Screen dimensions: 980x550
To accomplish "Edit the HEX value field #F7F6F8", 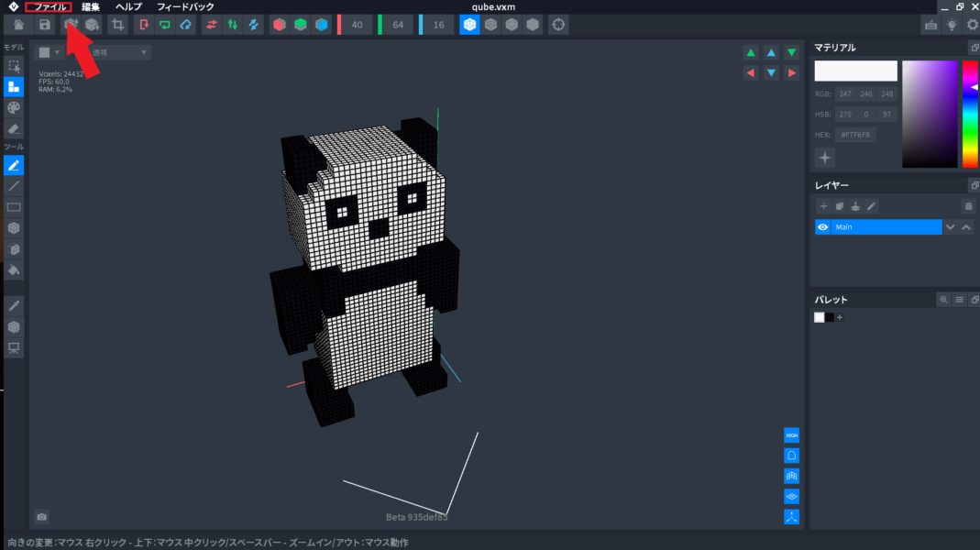I will [x=855, y=135].
